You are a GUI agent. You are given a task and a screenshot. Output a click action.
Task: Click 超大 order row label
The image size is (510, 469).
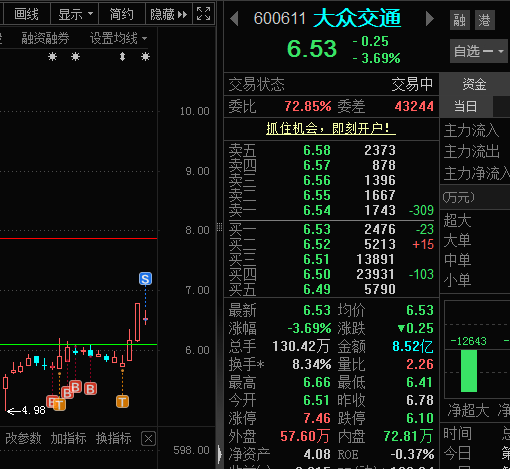[x=457, y=220]
